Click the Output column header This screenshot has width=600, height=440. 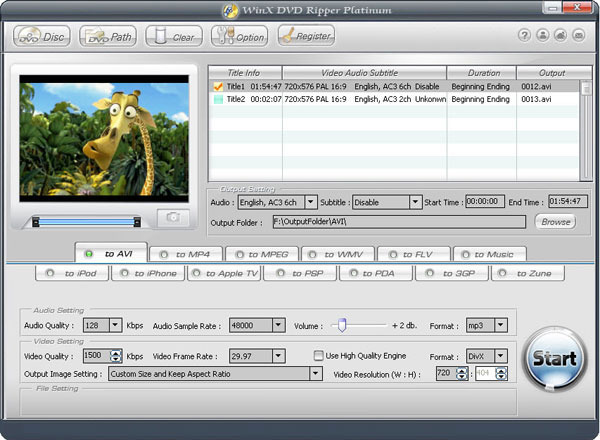click(554, 73)
